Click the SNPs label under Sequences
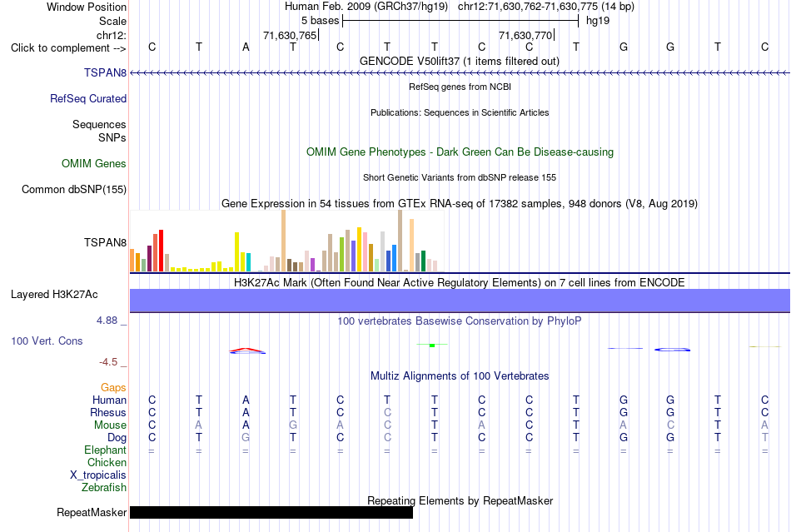The image size is (791, 532). 112,137
